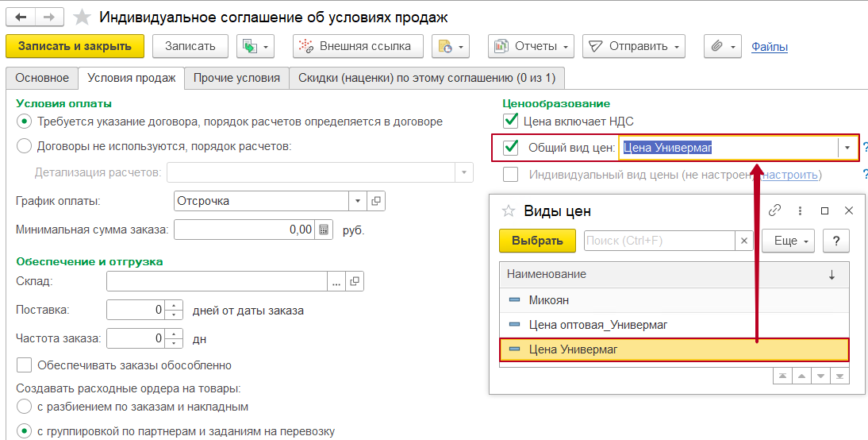Click the link icon in Виды цен window

click(775, 210)
